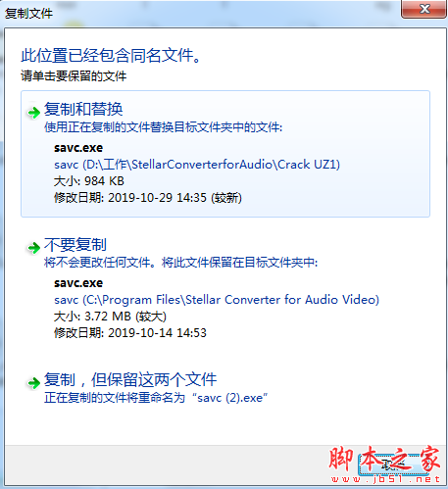The width and height of the screenshot is (448, 489).
Task: Click modified date 2019-10-14 14:53
Action: click(130, 333)
